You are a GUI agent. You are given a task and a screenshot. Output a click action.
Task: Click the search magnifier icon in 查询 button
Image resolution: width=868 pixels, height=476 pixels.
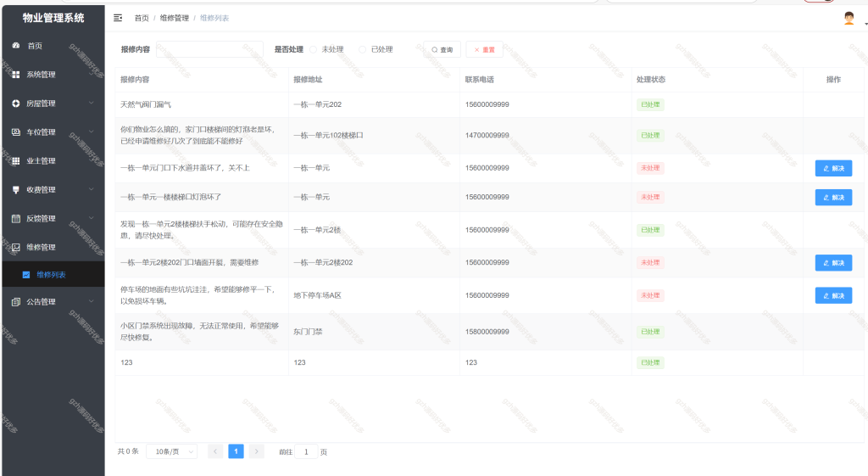435,50
